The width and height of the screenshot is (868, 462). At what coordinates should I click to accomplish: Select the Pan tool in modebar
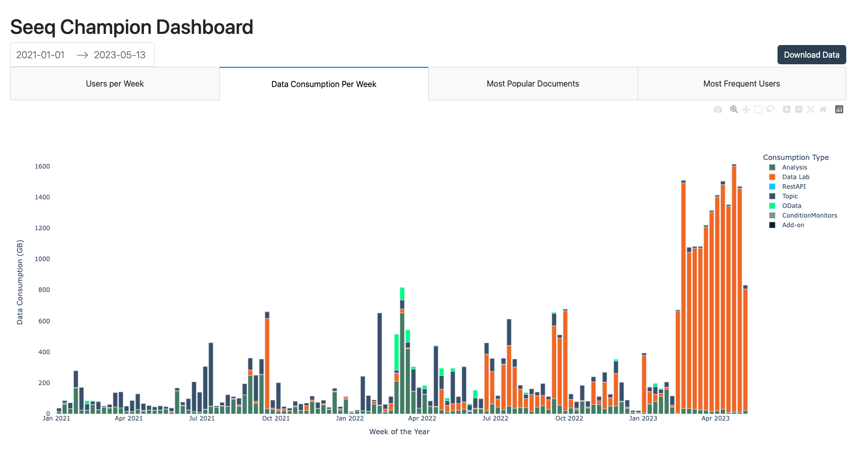pos(746,109)
